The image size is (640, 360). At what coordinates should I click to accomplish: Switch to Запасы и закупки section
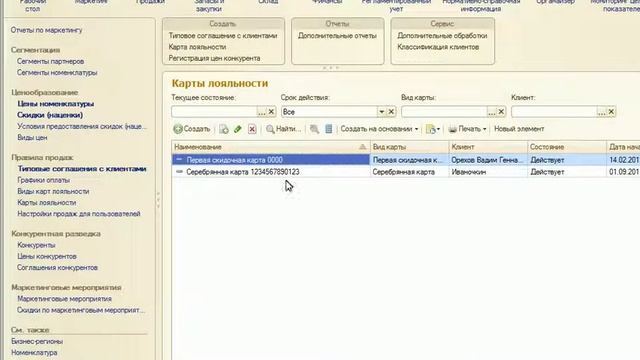click(x=209, y=5)
